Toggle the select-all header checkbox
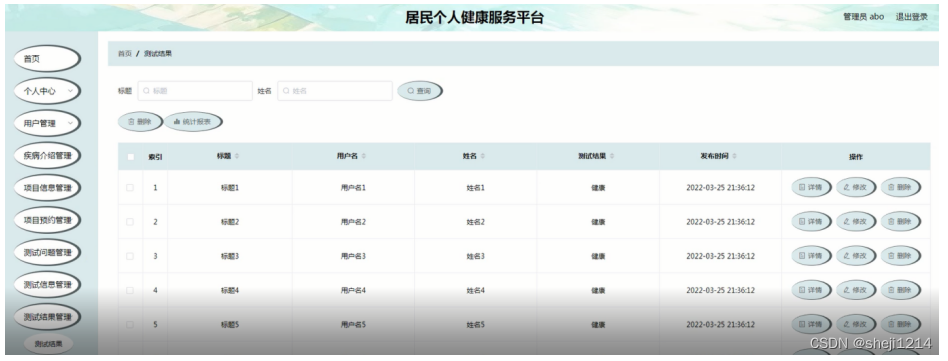Viewport: 948px width, 361px height. (130, 157)
